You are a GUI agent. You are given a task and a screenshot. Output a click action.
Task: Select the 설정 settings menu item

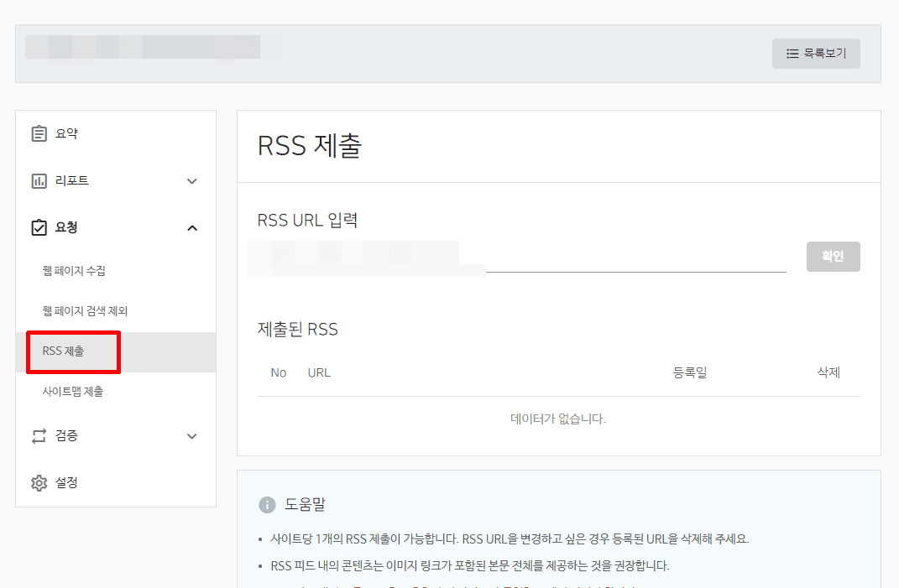click(66, 482)
